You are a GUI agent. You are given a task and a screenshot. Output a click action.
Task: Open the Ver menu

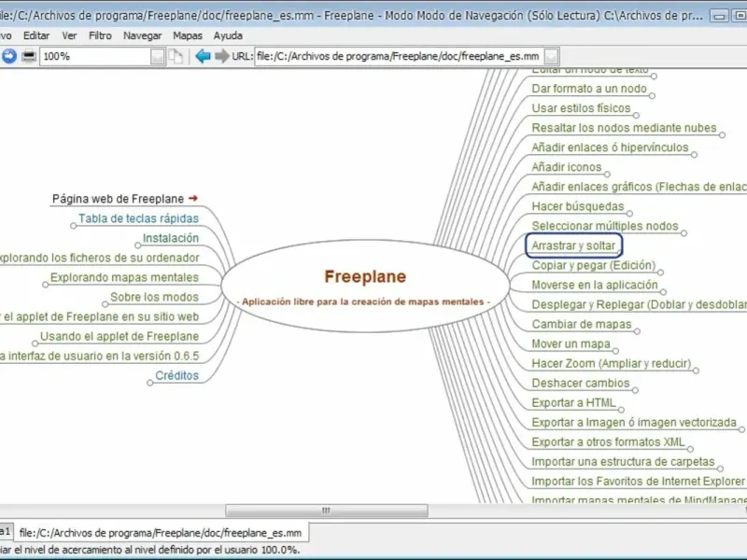click(x=69, y=35)
